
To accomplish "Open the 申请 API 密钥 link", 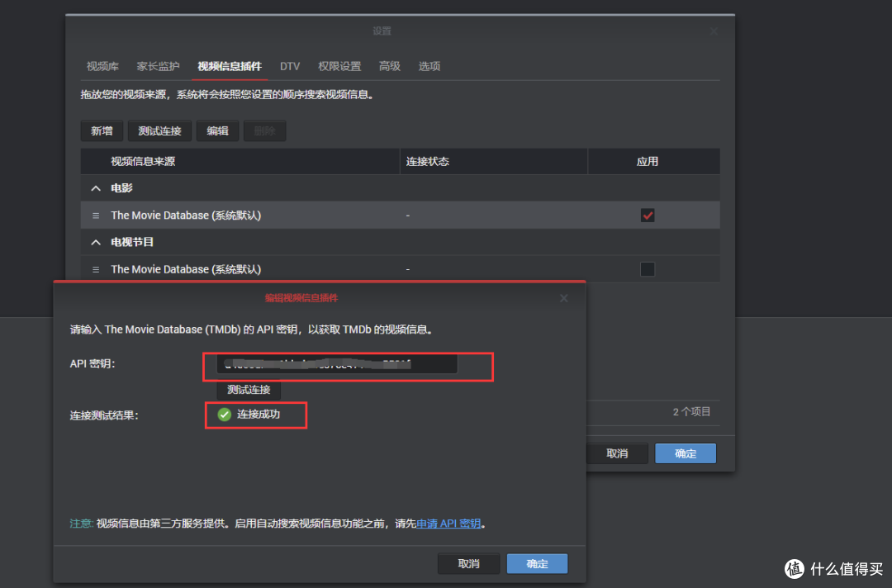I will (x=448, y=524).
